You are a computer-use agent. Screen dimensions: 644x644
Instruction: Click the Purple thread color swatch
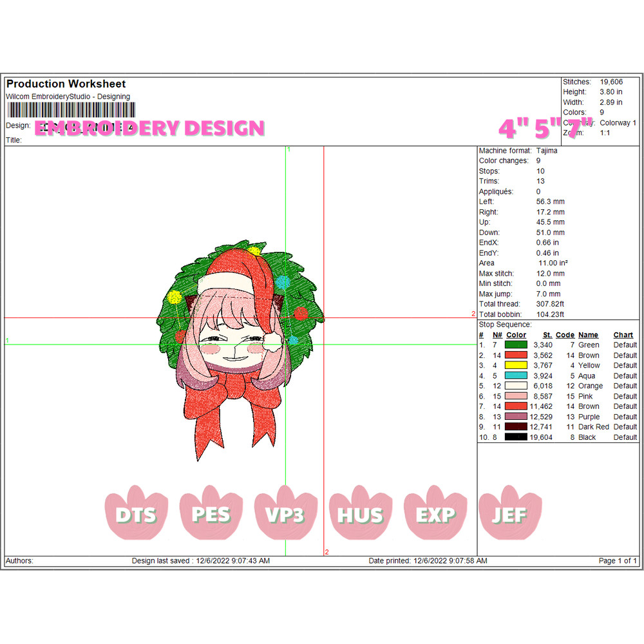516,417
